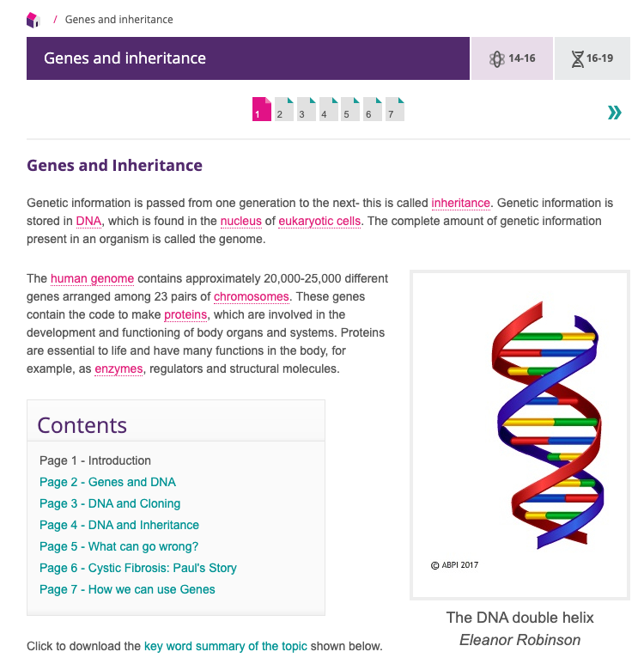Open the inheritance glossary link
Viewport: 644px width, 664px height.
(461, 204)
